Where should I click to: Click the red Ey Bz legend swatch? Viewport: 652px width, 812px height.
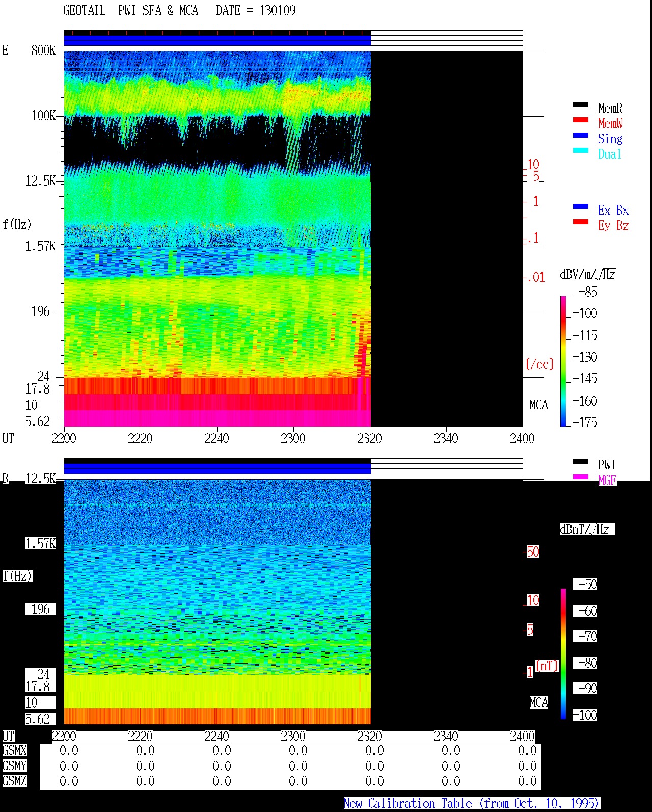581,222
